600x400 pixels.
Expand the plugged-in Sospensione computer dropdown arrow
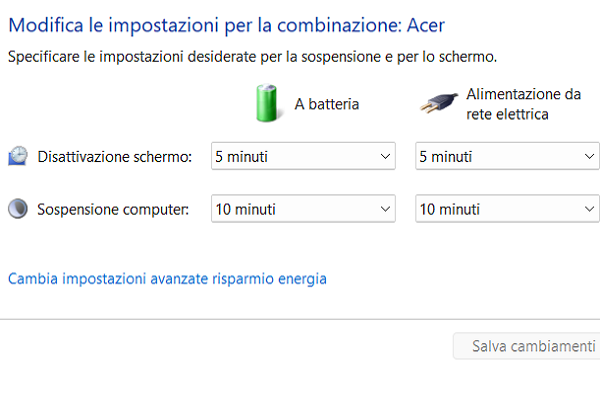pos(589,209)
